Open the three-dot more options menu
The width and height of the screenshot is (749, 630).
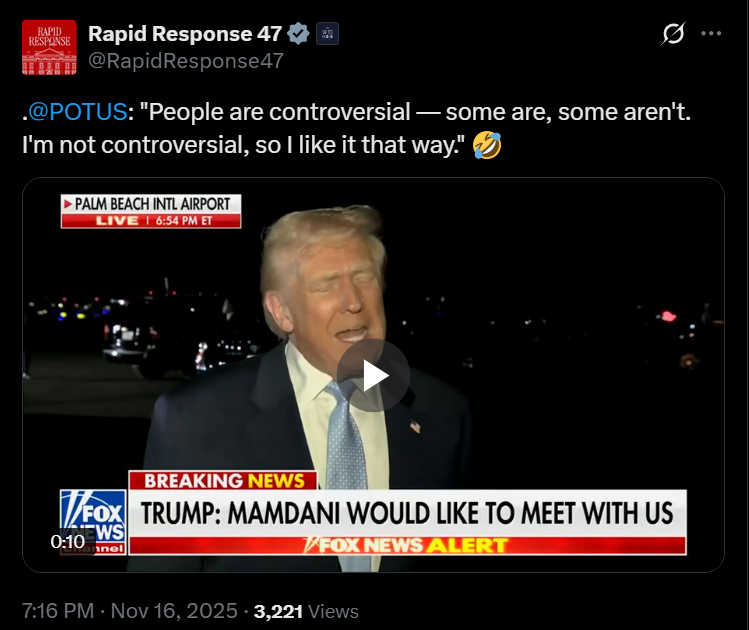(711, 34)
